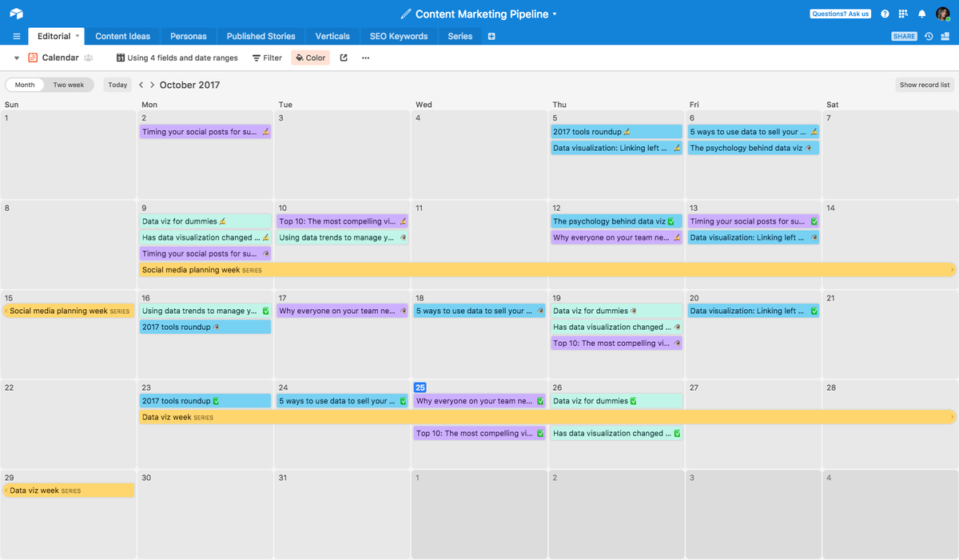
Task: Open the Color settings for records
Action: [x=310, y=58]
